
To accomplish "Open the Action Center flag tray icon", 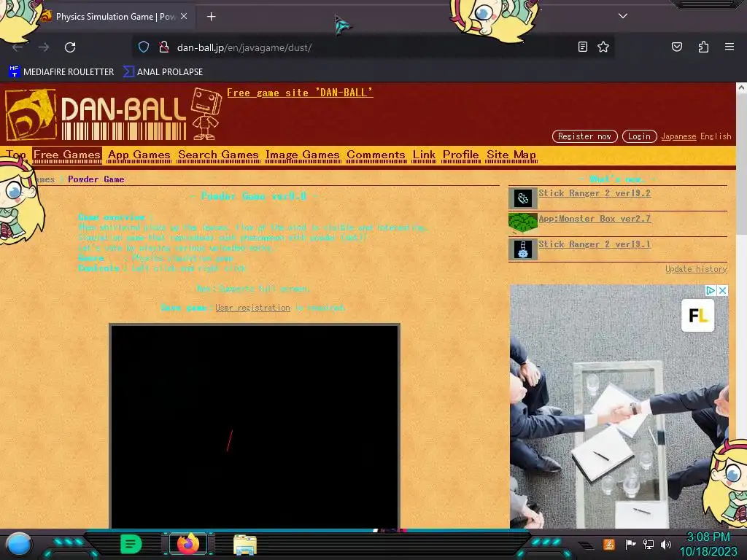I will 631,544.
